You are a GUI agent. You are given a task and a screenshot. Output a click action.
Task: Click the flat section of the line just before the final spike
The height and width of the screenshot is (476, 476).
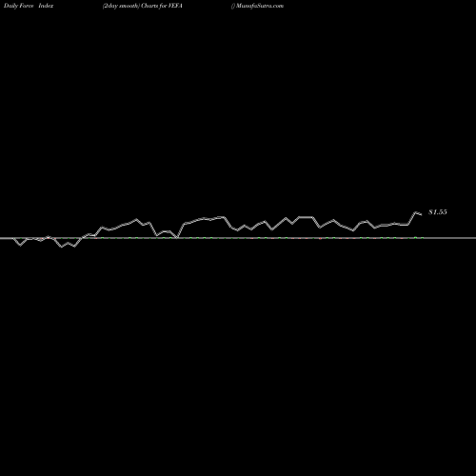tap(401, 225)
